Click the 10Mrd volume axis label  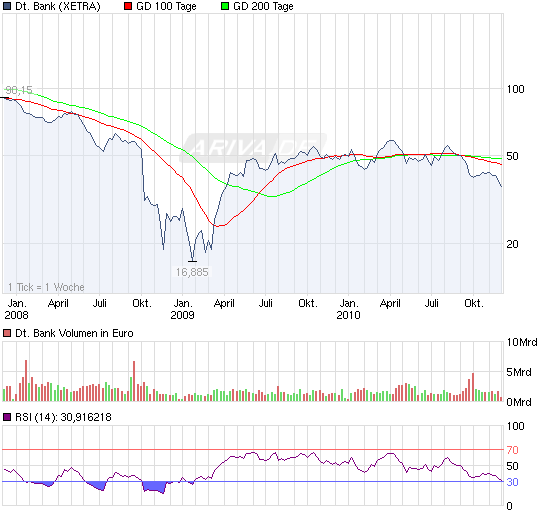click(522, 342)
